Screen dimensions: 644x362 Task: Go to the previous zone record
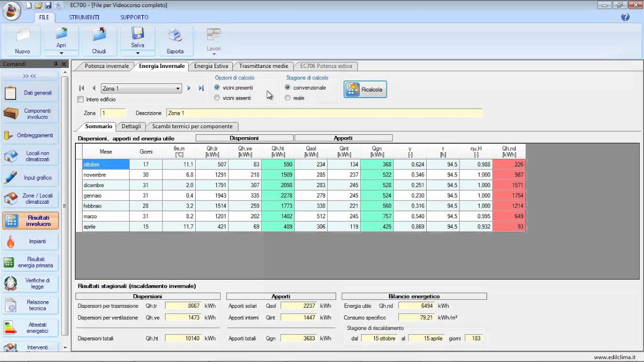pos(94,88)
